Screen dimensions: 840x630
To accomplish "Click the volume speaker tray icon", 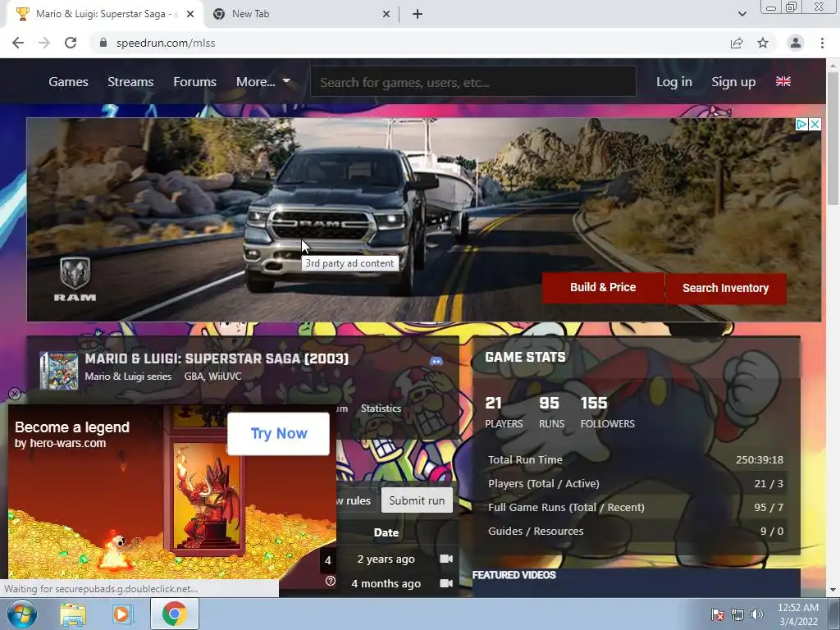I will (x=756, y=614).
